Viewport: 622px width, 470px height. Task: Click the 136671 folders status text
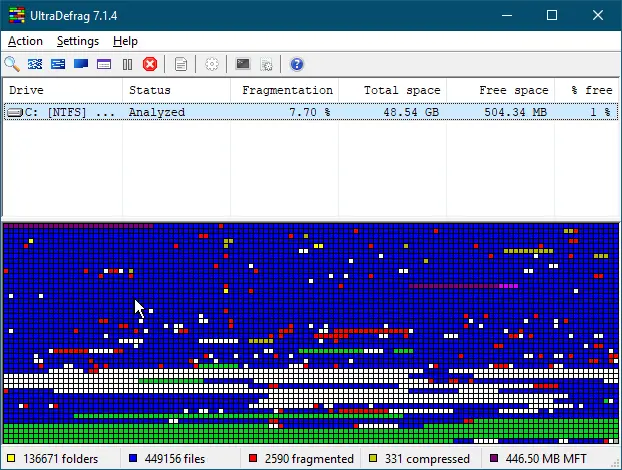coord(60,459)
